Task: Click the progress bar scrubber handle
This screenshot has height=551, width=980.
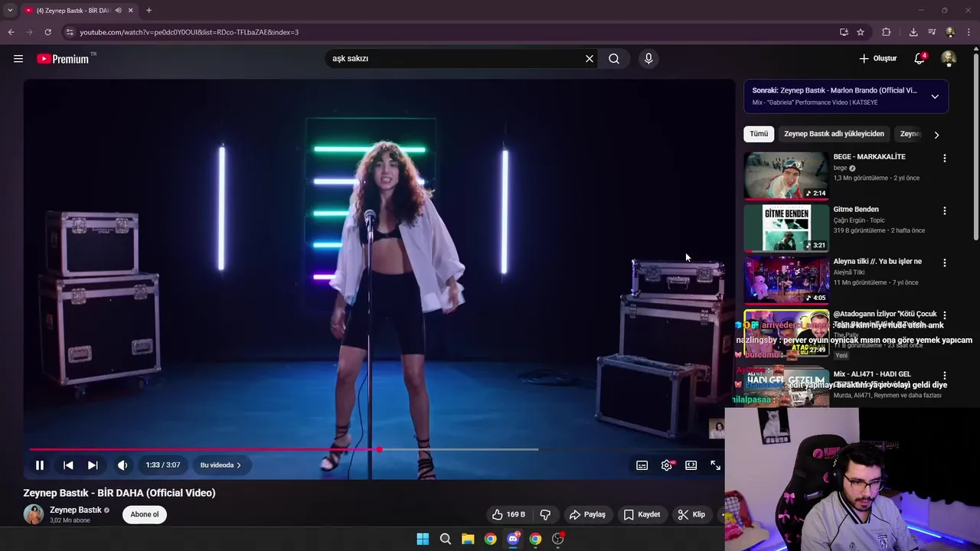Action: (x=379, y=449)
